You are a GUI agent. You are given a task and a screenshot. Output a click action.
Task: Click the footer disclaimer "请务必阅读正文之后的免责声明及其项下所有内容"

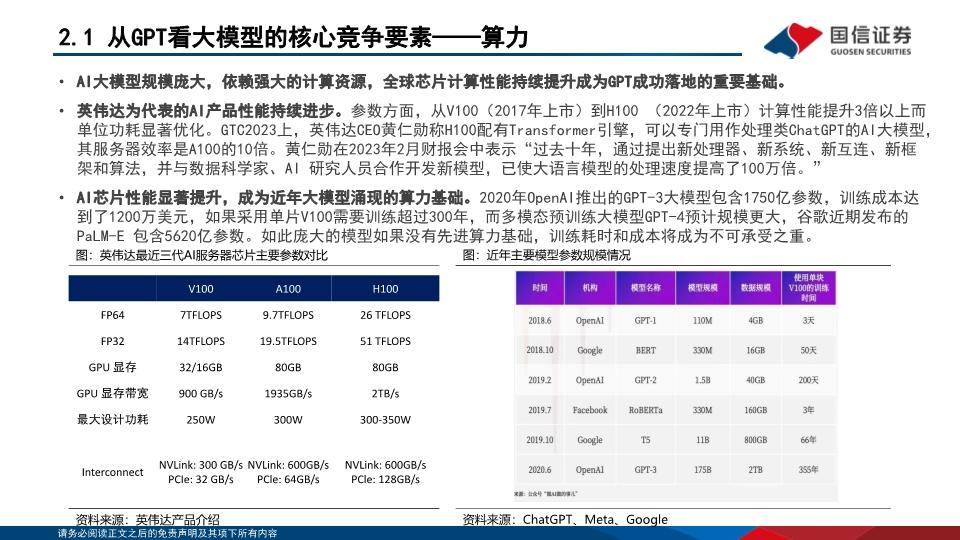[x=167, y=534]
